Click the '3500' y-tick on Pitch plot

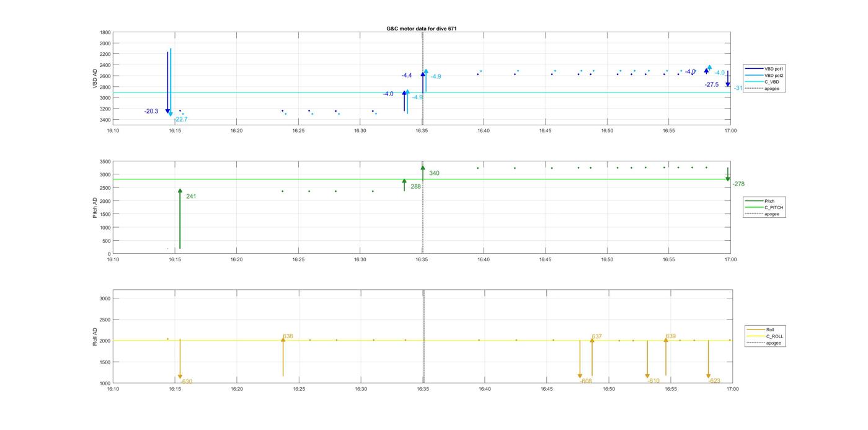coord(105,161)
